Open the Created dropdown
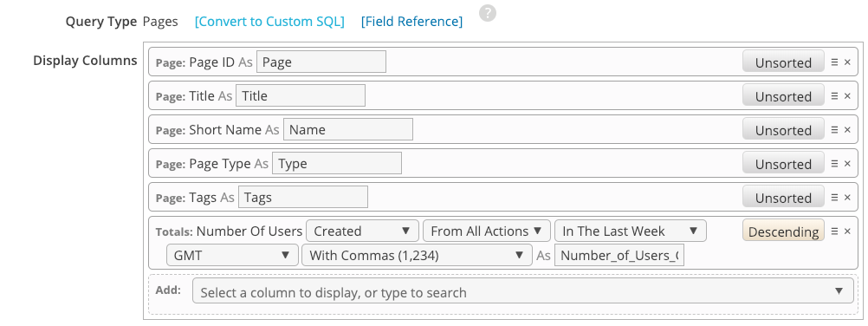Image resolution: width=868 pixels, height=326 pixels. point(363,231)
